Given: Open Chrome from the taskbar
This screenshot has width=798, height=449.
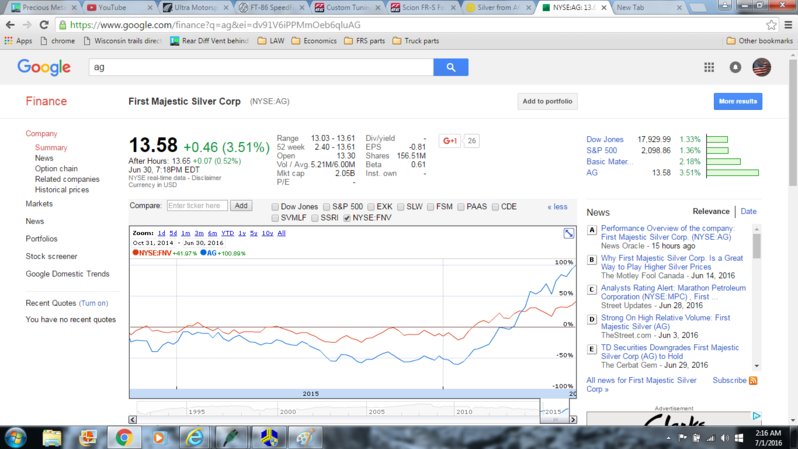Looking at the screenshot, I should pos(123,438).
